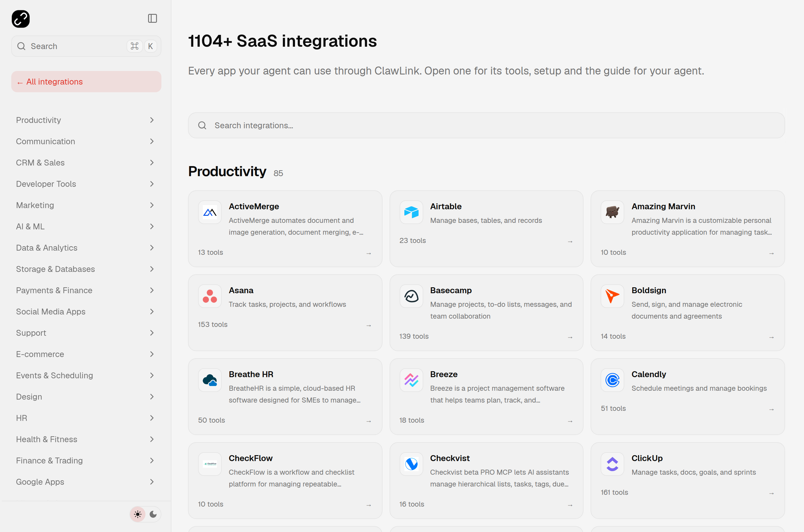Expand the Developer Tools chevron
This screenshot has width=804, height=532.
(152, 184)
